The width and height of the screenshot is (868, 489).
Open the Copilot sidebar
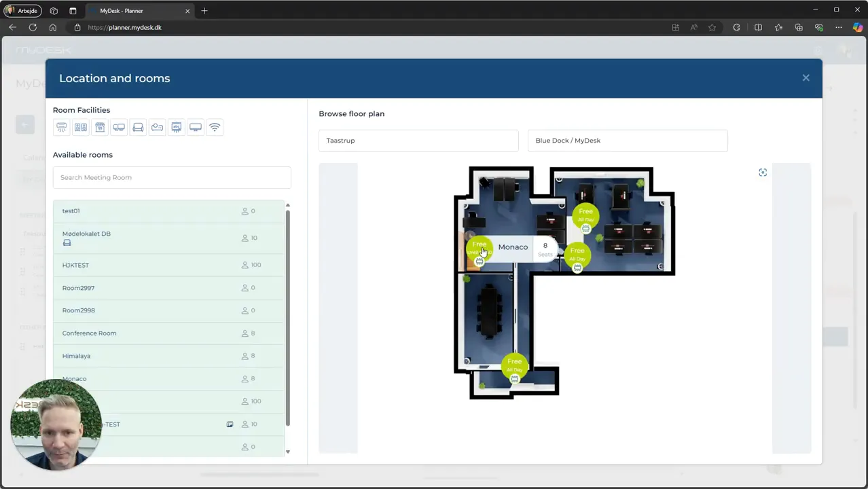[857, 27]
